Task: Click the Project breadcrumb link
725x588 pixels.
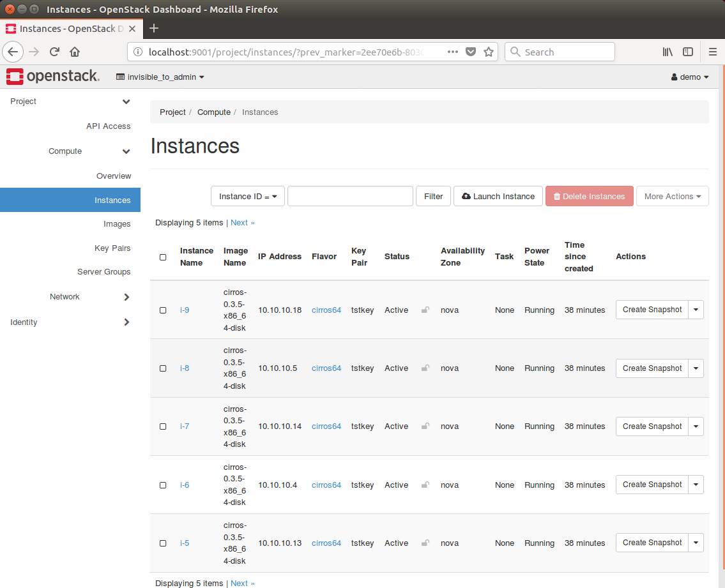Action: click(x=172, y=112)
